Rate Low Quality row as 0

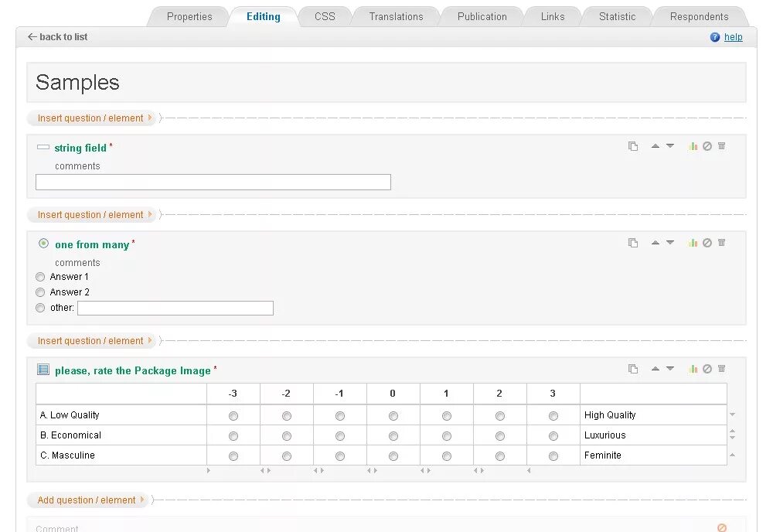click(x=393, y=416)
